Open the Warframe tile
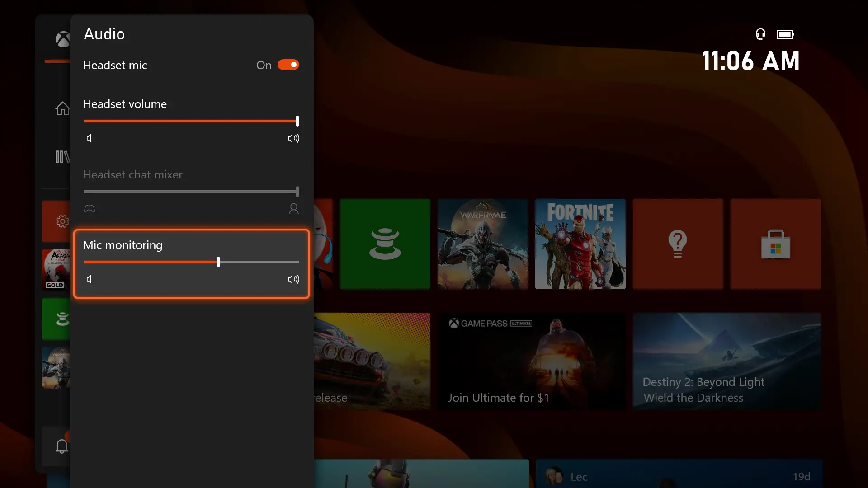This screenshot has width=868, height=488. pyautogui.click(x=482, y=244)
